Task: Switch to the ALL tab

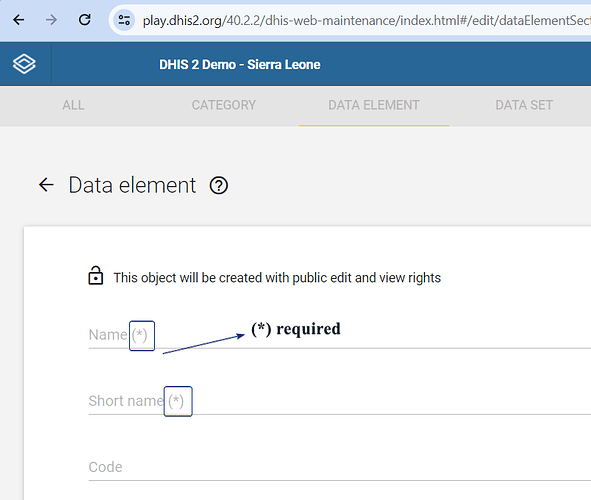Action: pyautogui.click(x=73, y=105)
